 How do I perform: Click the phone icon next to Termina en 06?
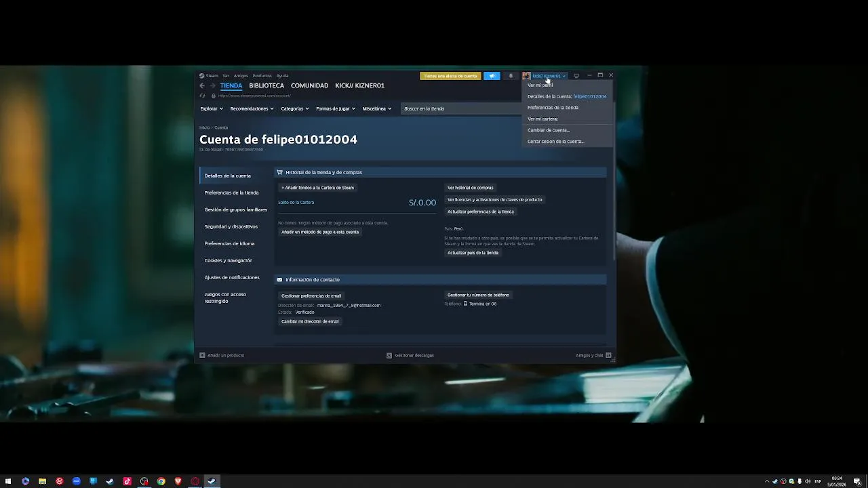465,304
